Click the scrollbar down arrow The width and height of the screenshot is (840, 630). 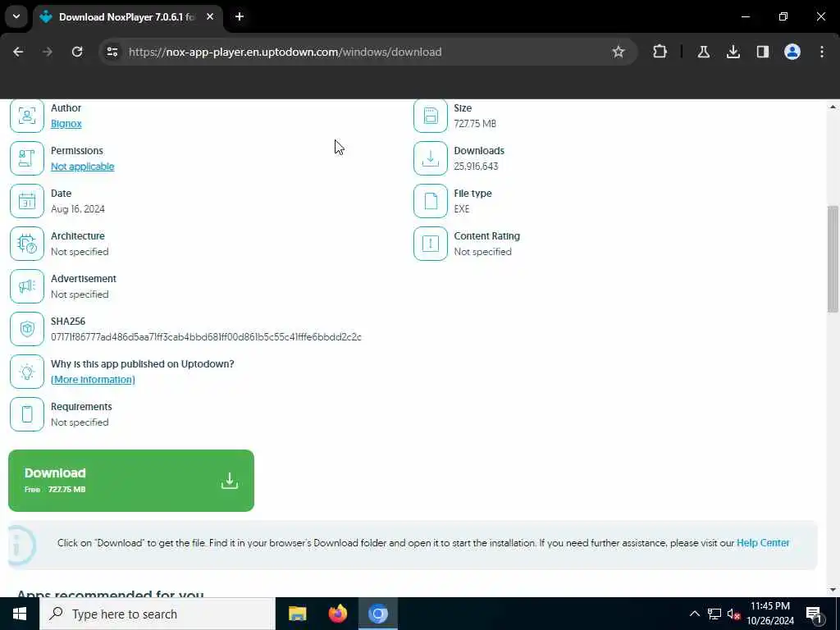coord(833,590)
